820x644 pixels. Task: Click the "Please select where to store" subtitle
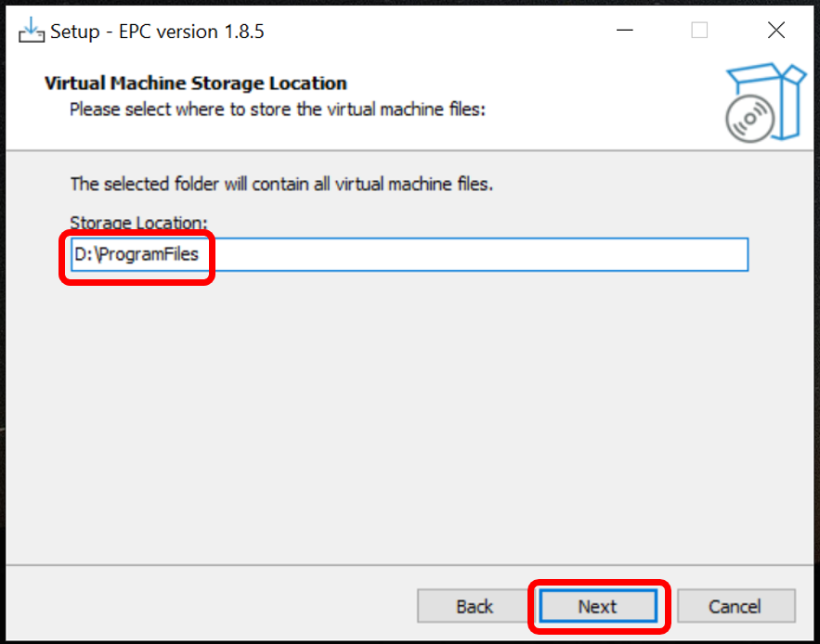point(278,109)
